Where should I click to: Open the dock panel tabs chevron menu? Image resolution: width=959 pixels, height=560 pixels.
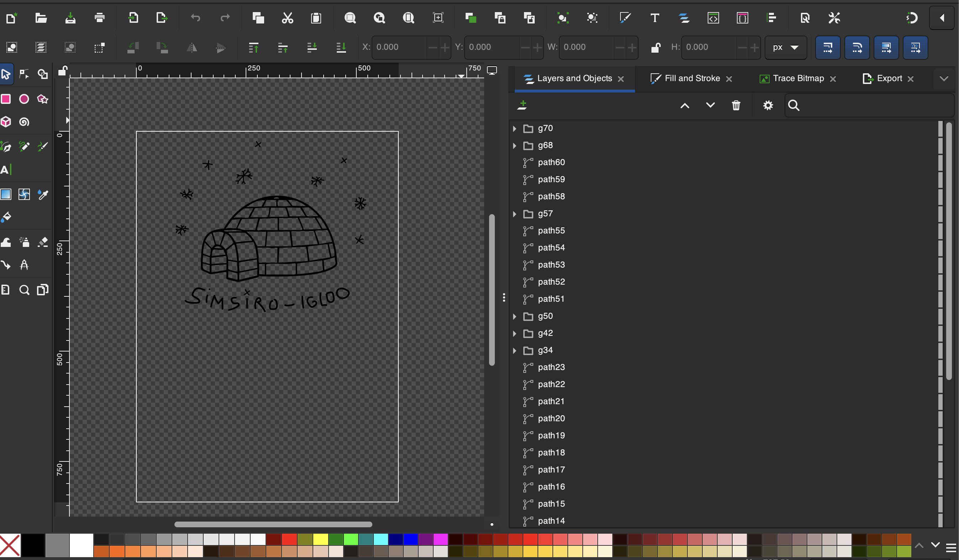943,79
